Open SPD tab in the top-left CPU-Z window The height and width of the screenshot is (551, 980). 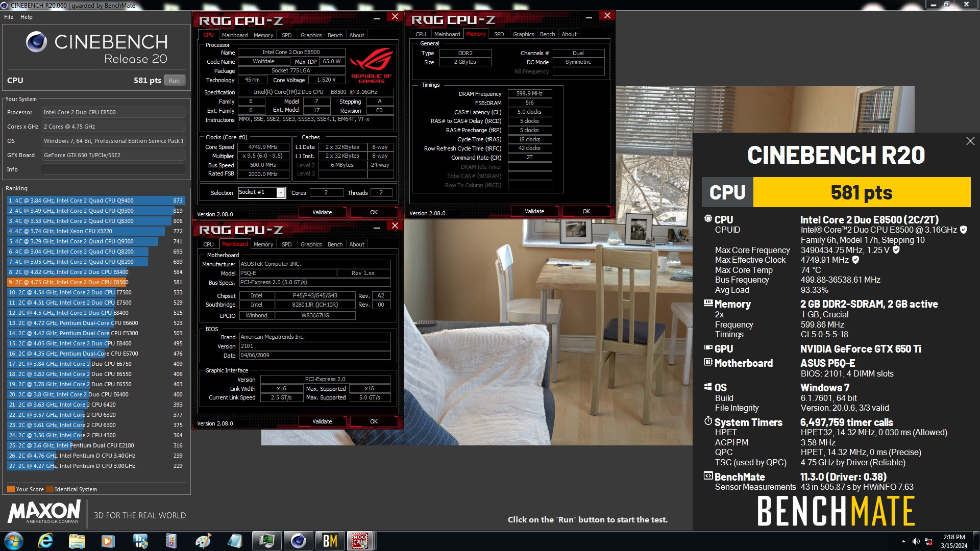pos(287,35)
